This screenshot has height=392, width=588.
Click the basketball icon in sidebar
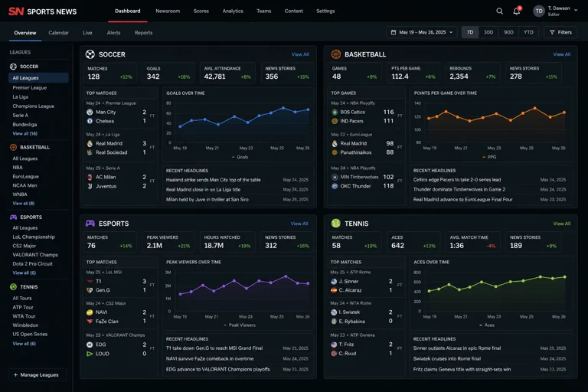[14, 148]
